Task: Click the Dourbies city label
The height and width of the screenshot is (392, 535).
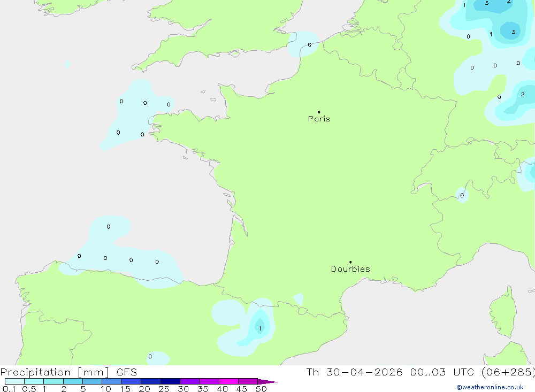Action: (x=350, y=269)
